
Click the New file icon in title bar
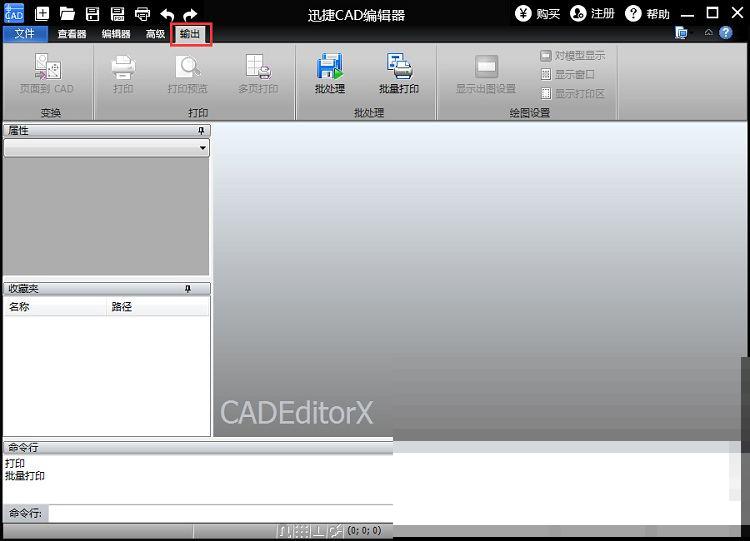pos(42,13)
